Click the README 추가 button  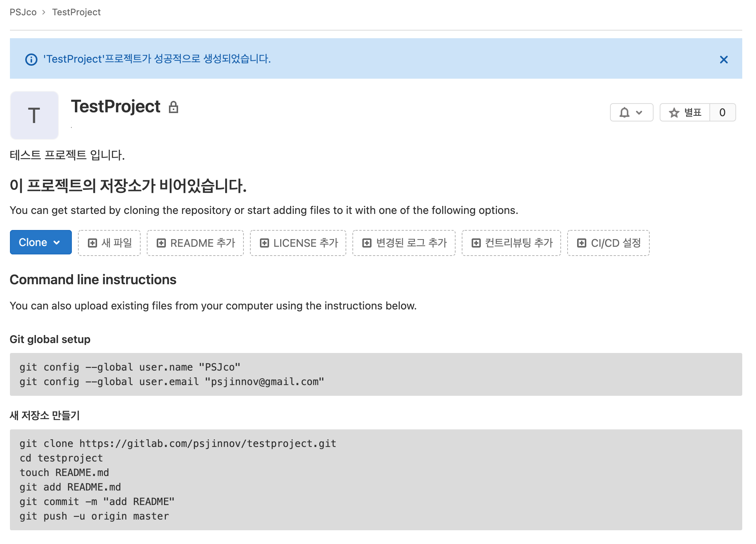point(195,243)
